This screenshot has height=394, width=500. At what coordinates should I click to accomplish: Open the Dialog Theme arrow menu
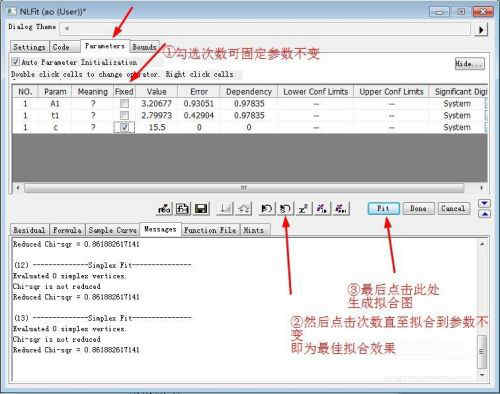click(x=481, y=29)
